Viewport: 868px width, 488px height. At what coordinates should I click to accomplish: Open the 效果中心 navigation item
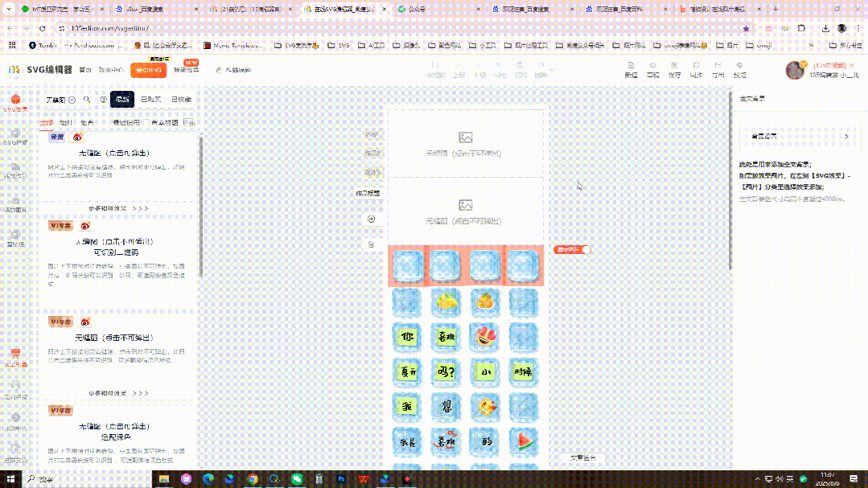pyautogui.click(x=111, y=70)
